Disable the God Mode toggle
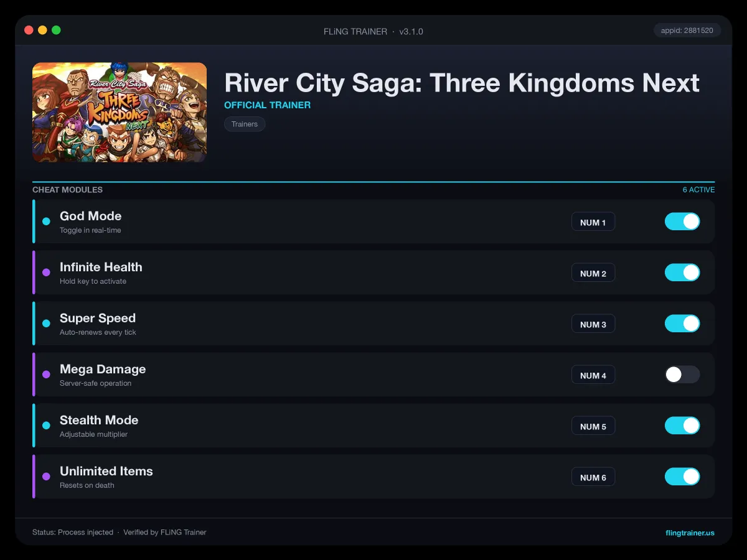The width and height of the screenshot is (747, 560). (x=682, y=222)
